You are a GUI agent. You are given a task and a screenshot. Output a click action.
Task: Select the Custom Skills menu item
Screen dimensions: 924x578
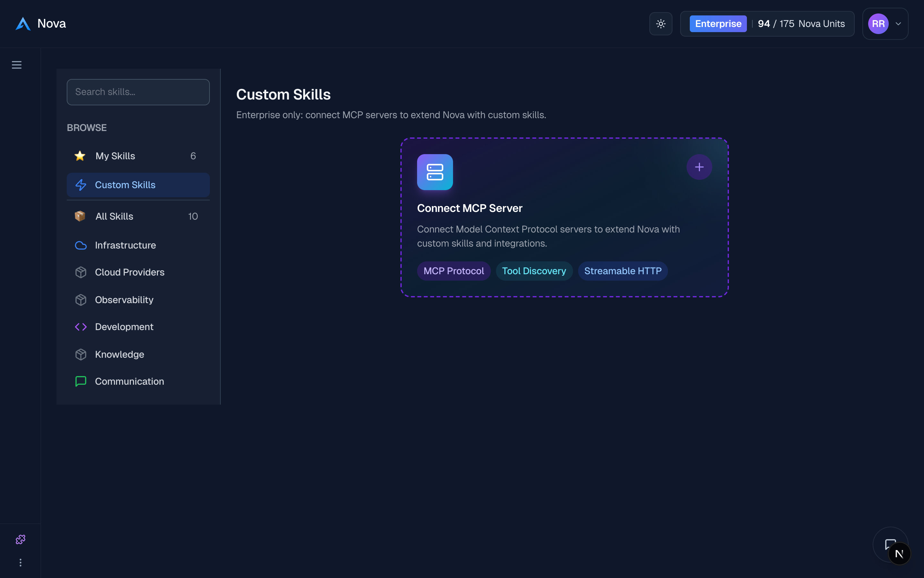(138, 185)
